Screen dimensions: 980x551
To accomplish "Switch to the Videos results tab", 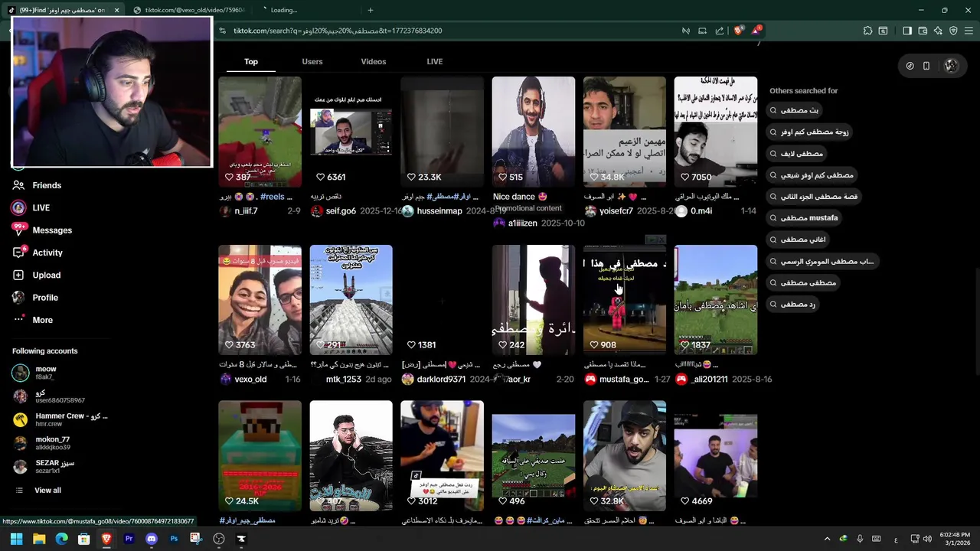I will tap(374, 61).
